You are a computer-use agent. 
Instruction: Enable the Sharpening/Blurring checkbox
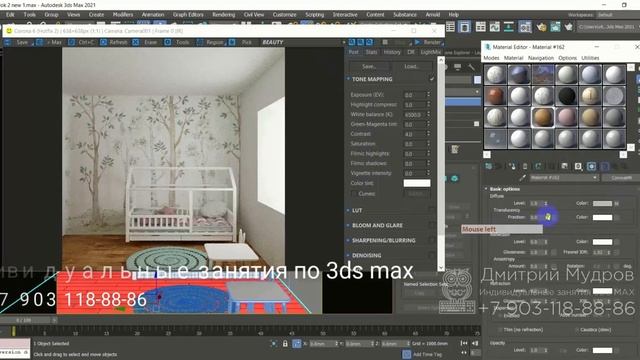tap(432, 240)
